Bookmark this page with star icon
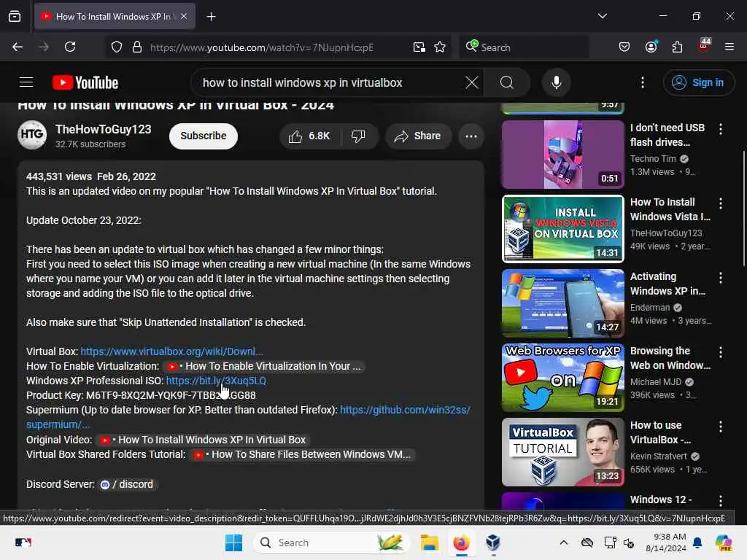 (440, 47)
